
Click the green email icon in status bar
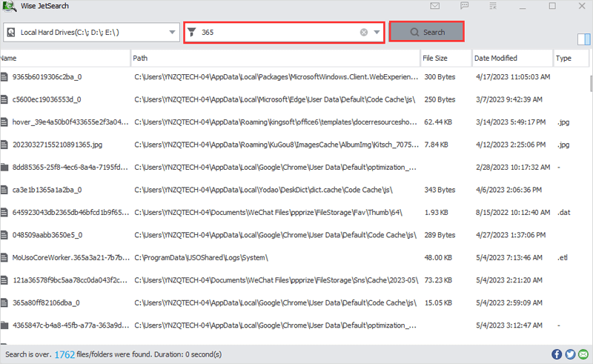coord(583,354)
